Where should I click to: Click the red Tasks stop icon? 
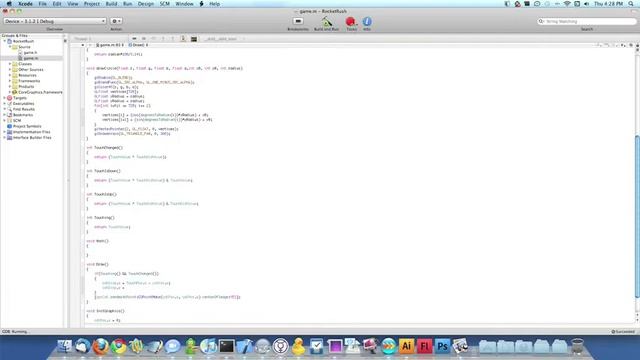pos(351,21)
